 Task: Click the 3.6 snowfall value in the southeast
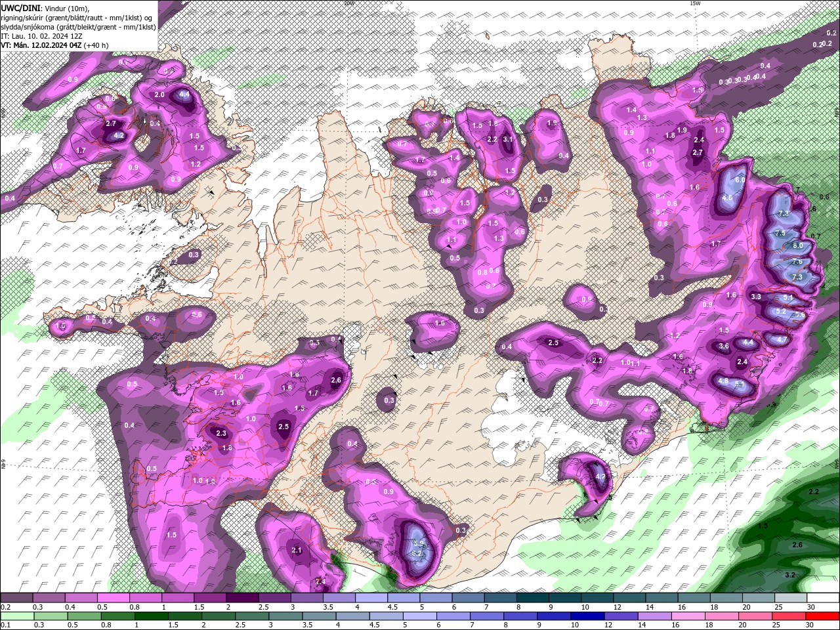pos(724,346)
